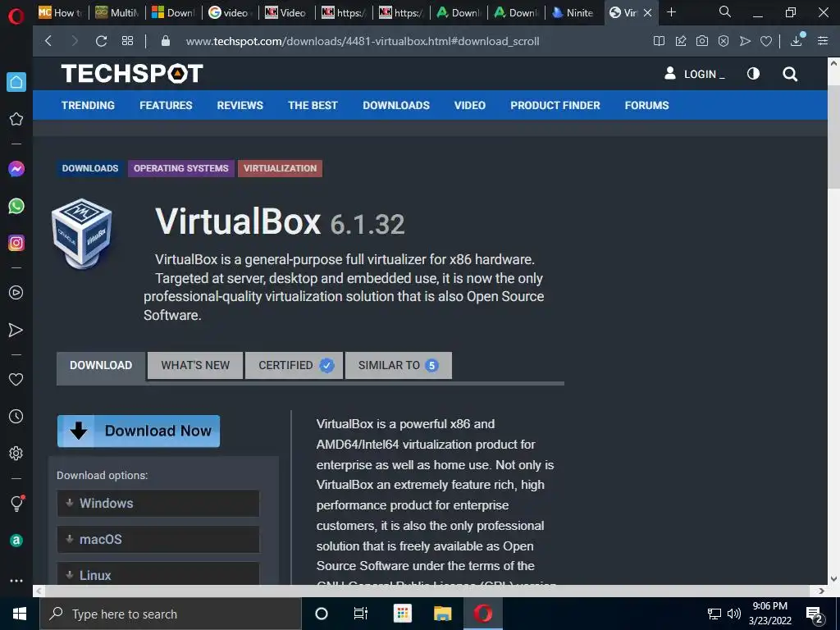Image resolution: width=840 pixels, height=630 pixels.
Task: Click the horizontal scrollbar right arrow
Action: (x=822, y=591)
